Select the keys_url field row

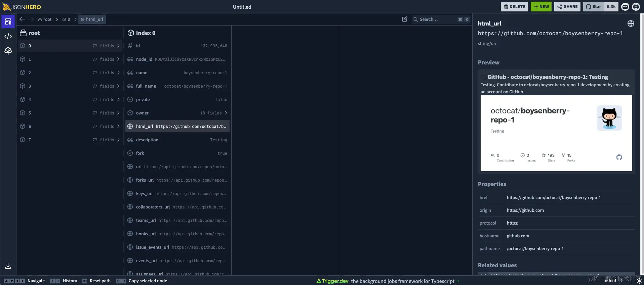coord(177,193)
